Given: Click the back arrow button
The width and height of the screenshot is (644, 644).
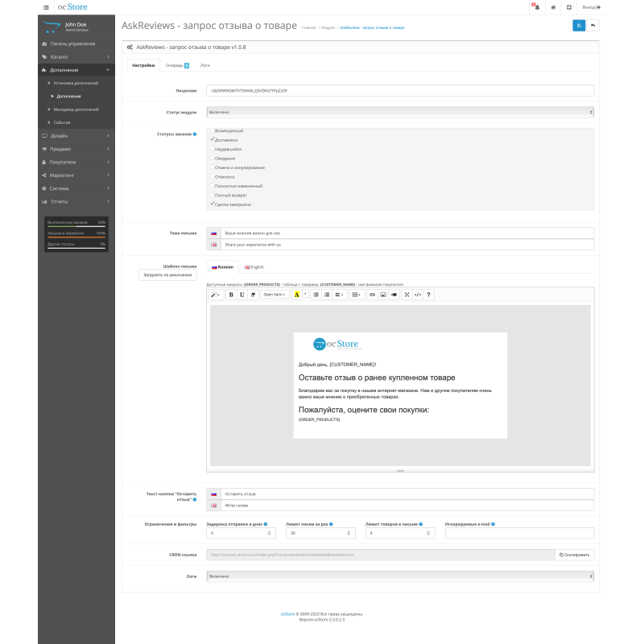Looking at the screenshot, I should (x=593, y=25).
